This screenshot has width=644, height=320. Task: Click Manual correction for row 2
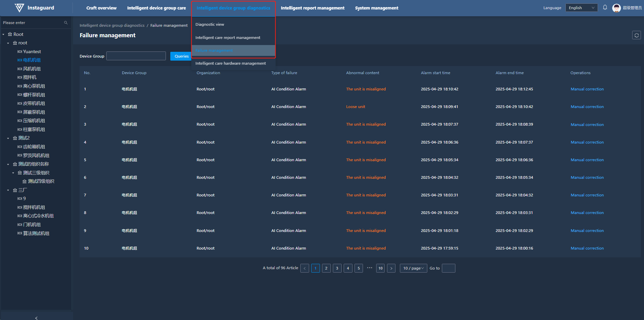(587, 107)
